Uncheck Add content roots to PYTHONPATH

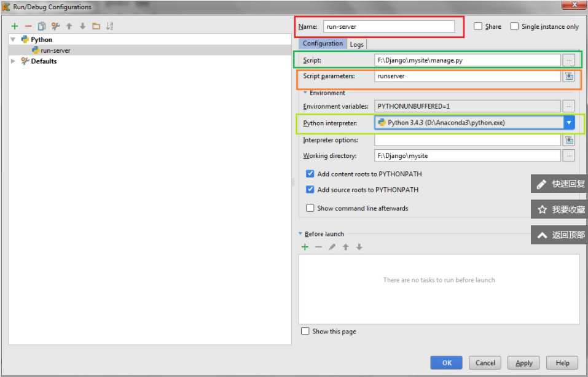[310, 174]
